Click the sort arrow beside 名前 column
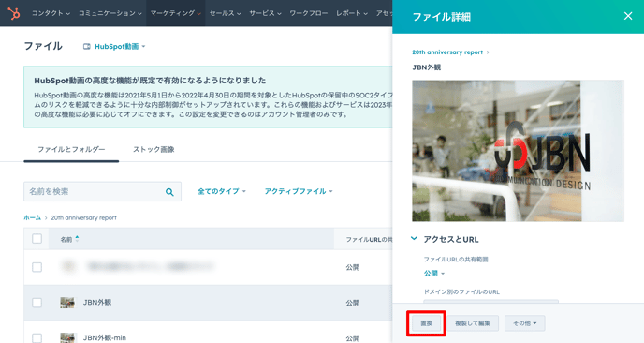The image size is (644, 343). coord(77,239)
